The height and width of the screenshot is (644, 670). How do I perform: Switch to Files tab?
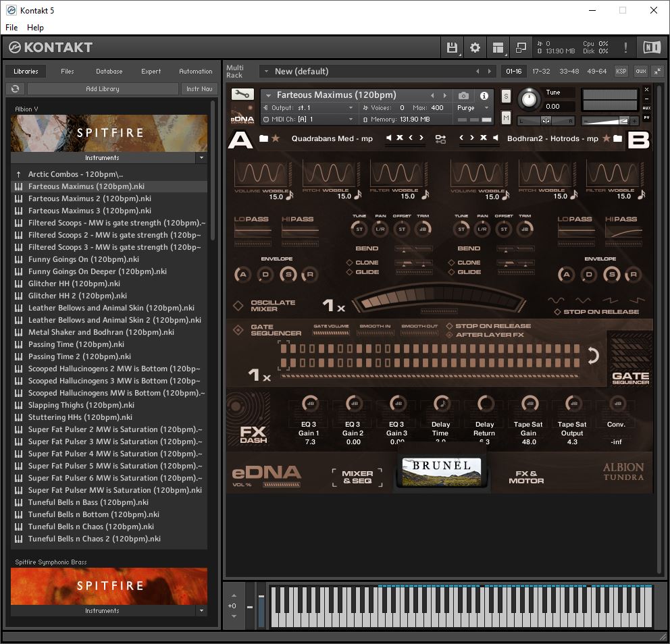[67, 72]
